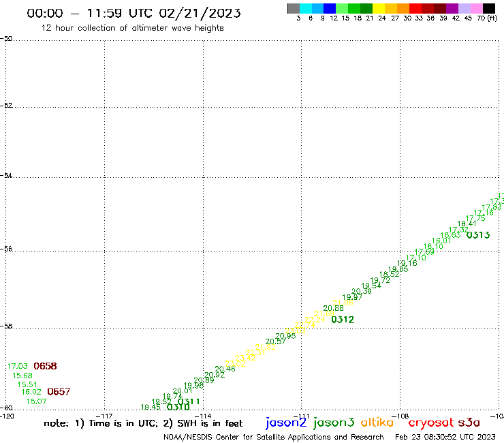Click the time marker '0311'
This screenshot has width=504, height=443.
(189, 401)
